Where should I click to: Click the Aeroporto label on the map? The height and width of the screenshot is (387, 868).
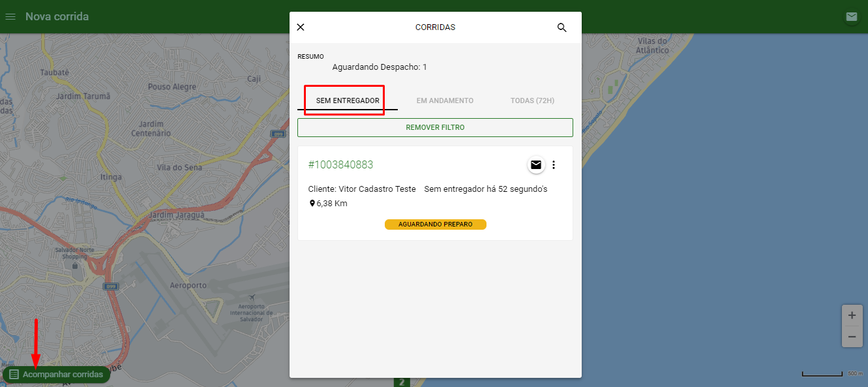(x=188, y=286)
